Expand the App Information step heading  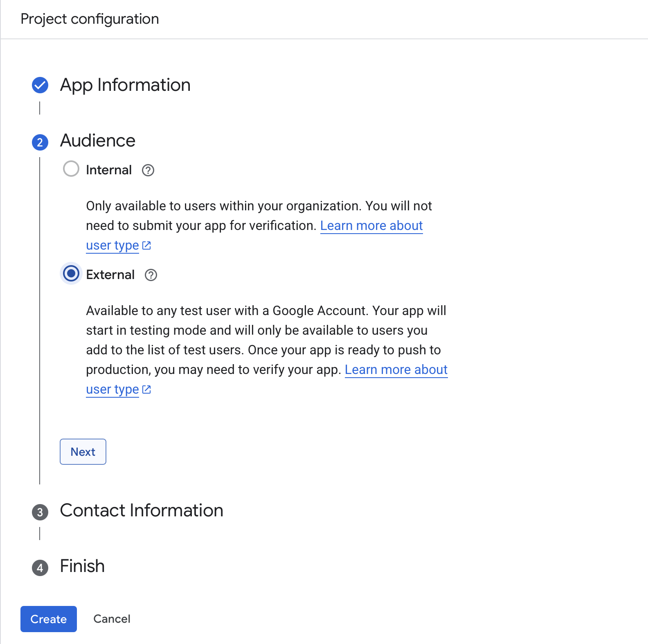(x=125, y=85)
